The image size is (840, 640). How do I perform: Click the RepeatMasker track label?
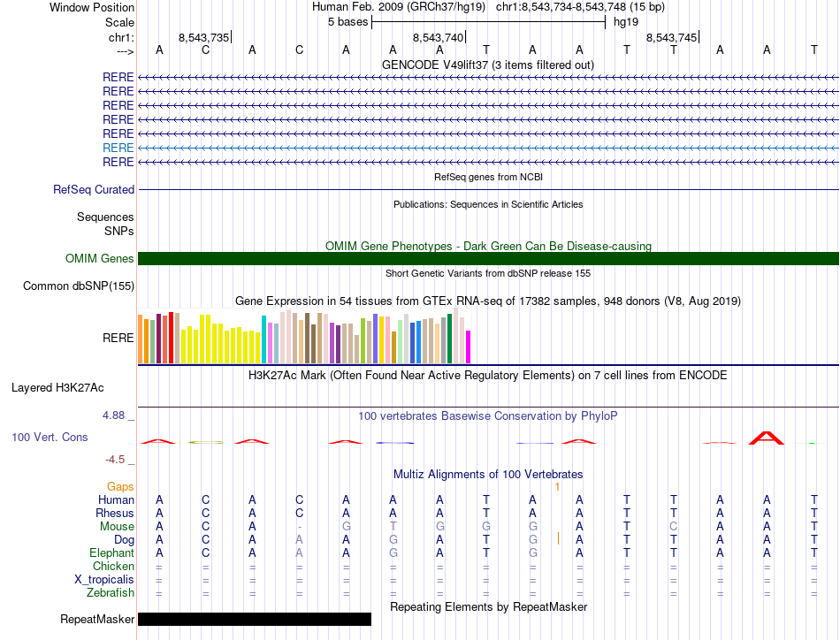97,619
